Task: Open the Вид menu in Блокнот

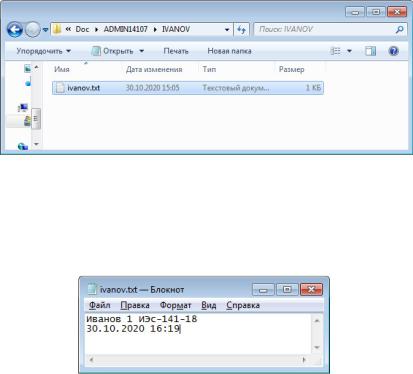Action: pos(209,305)
